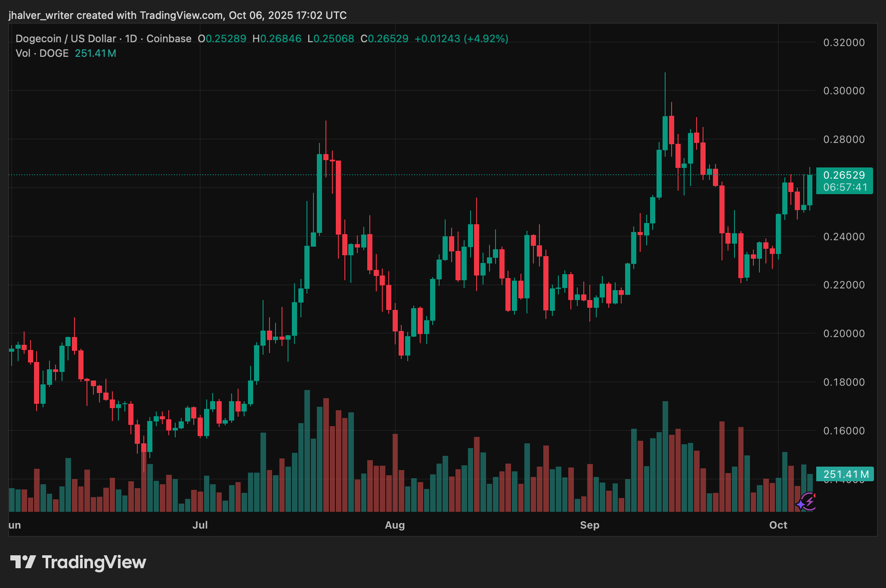Click the Dogecoin / US Dollar symbol title

coord(65,39)
